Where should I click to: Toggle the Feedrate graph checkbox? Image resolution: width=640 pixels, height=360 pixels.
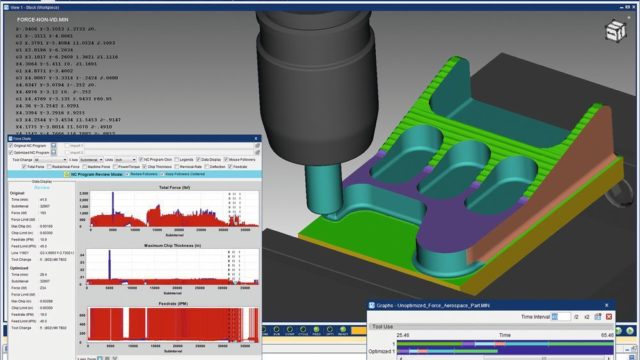tap(230, 167)
